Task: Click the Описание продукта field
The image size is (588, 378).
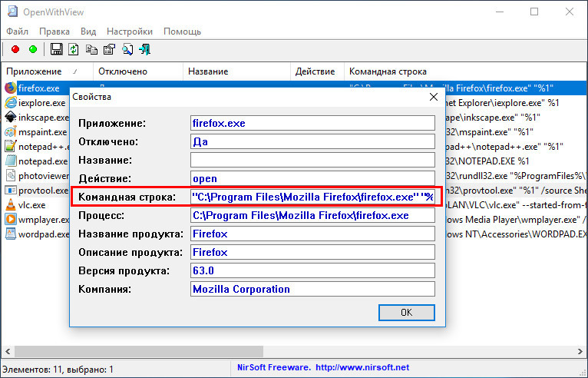Action: pyautogui.click(x=312, y=252)
